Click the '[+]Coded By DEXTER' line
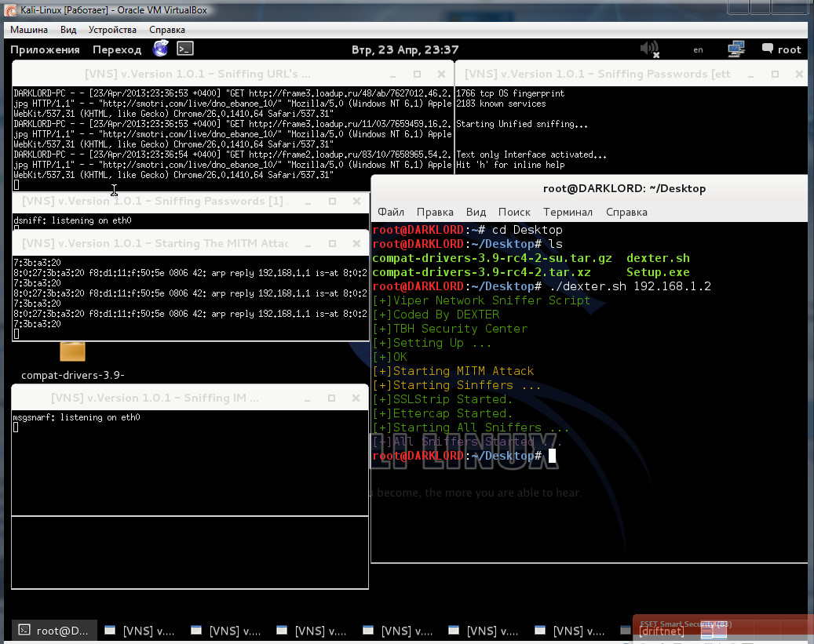The image size is (814, 644). [436, 315]
